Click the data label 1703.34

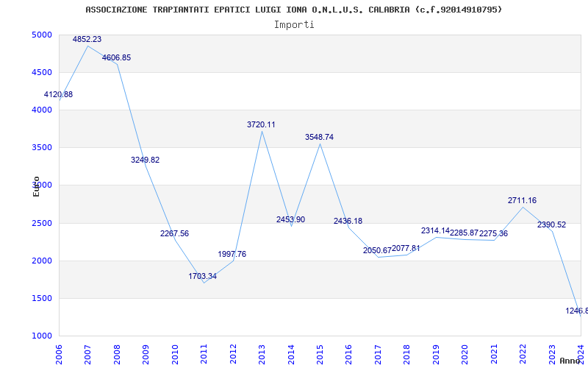coord(203,277)
